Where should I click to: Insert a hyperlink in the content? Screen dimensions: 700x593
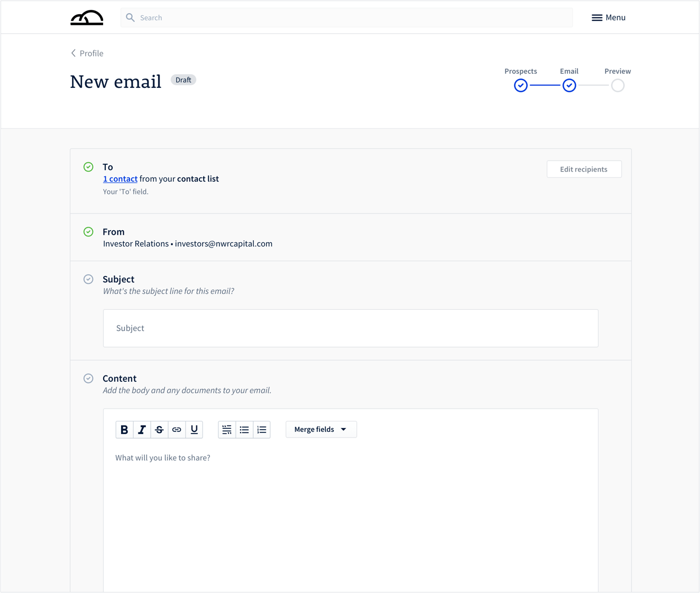point(177,430)
